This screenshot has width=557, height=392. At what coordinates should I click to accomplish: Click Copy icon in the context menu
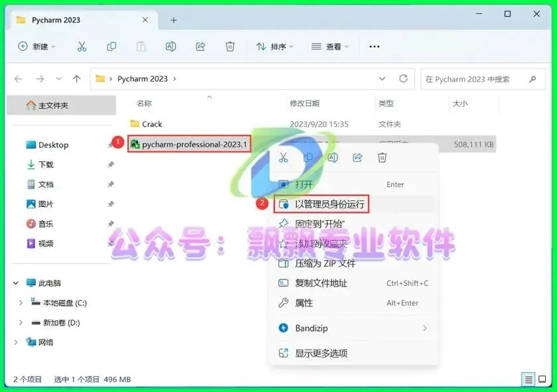pos(308,157)
